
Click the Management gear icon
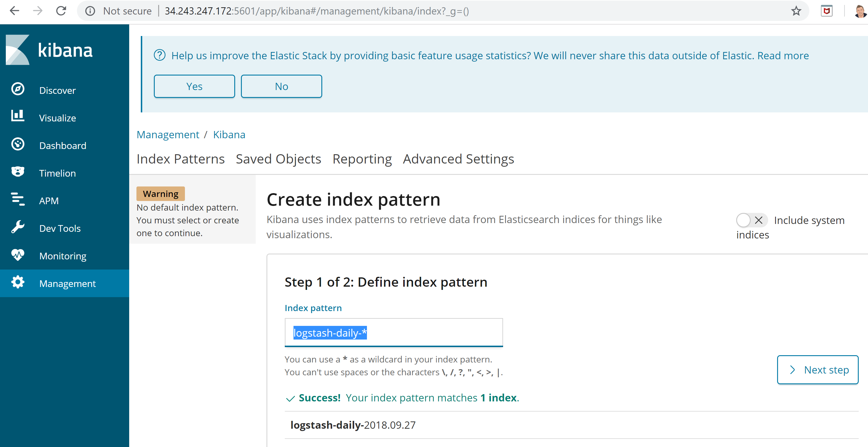pos(17,283)
